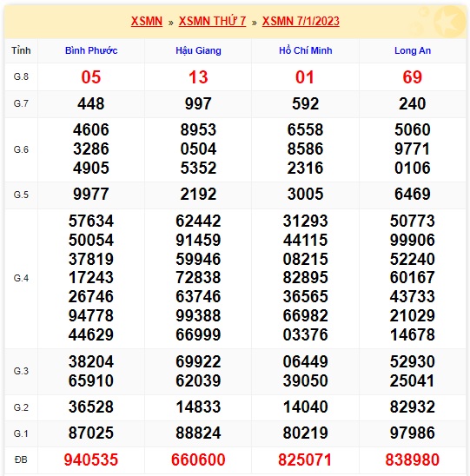Select Bình Phước G.8 result 05
Screen dimensions: 470x476
click(90, 77)
